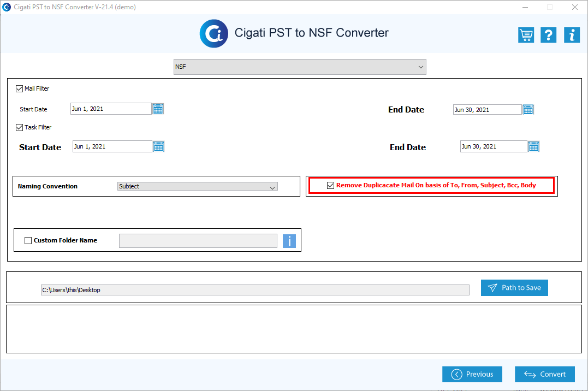Expand the NSF output format dropdown

300,67
